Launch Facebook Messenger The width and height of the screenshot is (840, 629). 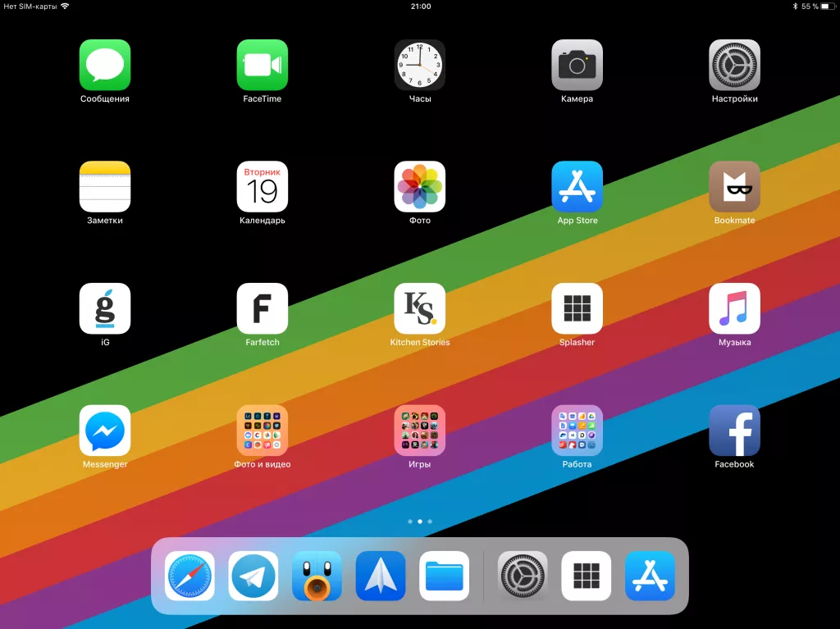pos(104,430)
